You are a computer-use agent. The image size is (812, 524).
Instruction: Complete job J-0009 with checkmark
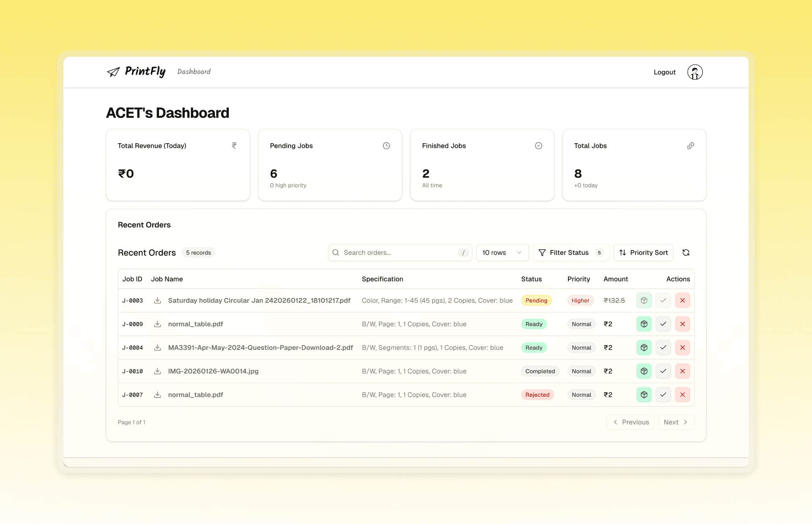pos(663,324)
